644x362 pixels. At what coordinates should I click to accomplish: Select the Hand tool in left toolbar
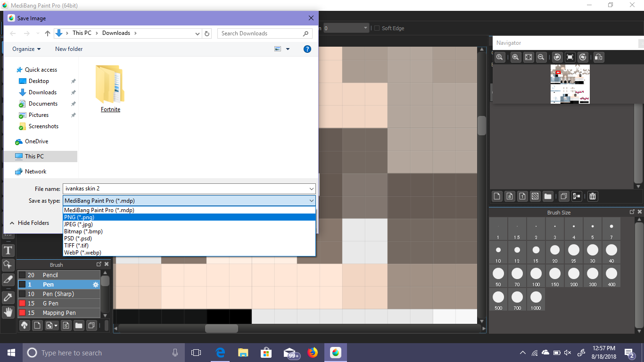8,312
